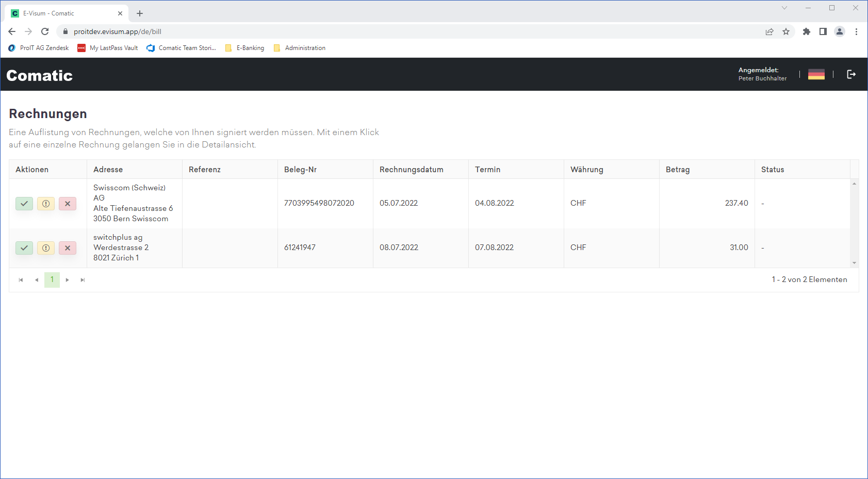Click table scrollbar down arrow
The image size is (868, 479).
pos(855,263)
